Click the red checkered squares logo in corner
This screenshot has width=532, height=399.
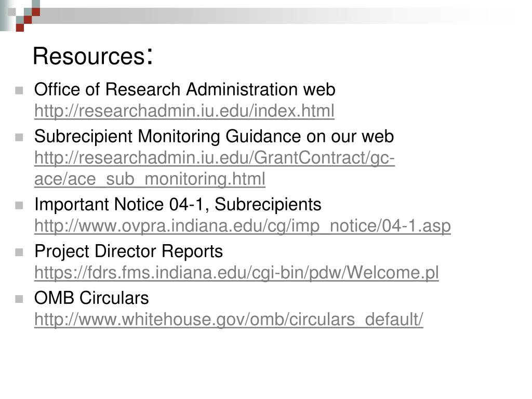(x=24, y=16)
